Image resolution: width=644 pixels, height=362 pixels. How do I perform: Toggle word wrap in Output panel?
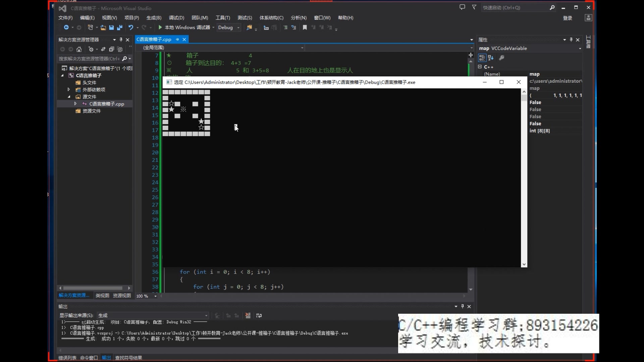259,315
